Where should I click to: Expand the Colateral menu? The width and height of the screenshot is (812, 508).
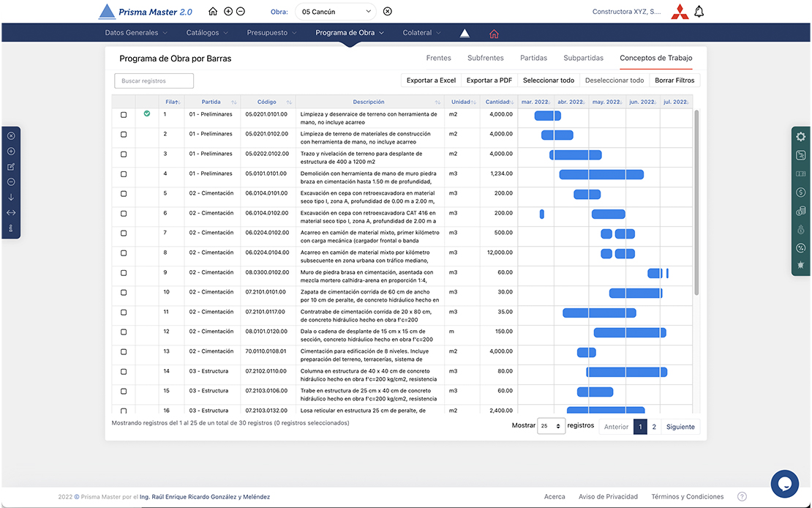[x=422, y=33]
